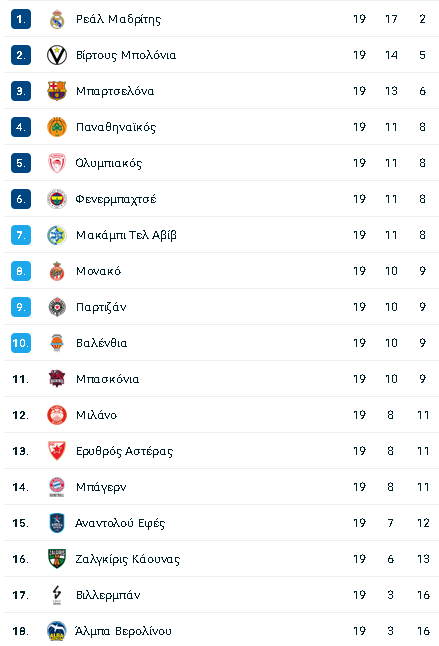Select the Ερυθρός Αστέρας team name
Screen dimensions: 439x646
pos(124,451)
